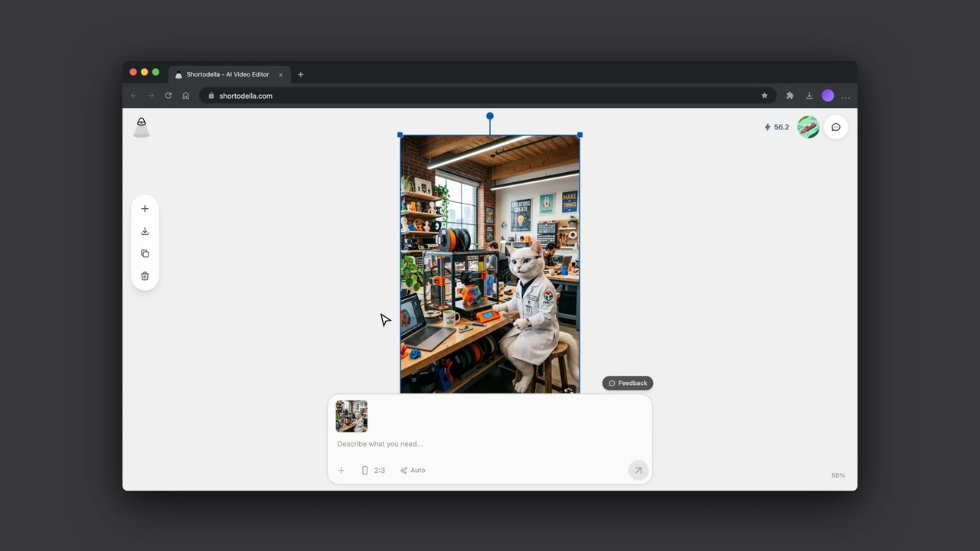The image size is (980, 551).
Task: Click the plus icon in left toolbar
Action: pos(145,208)
